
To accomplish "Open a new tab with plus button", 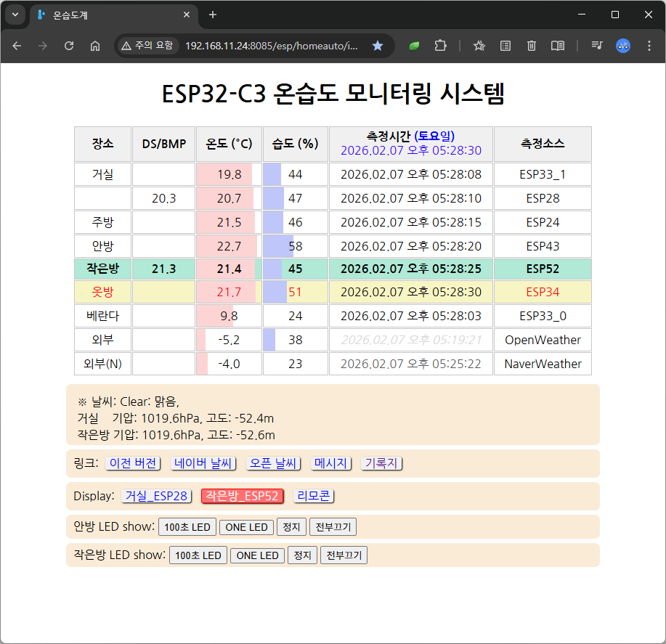I will (213, 15).
